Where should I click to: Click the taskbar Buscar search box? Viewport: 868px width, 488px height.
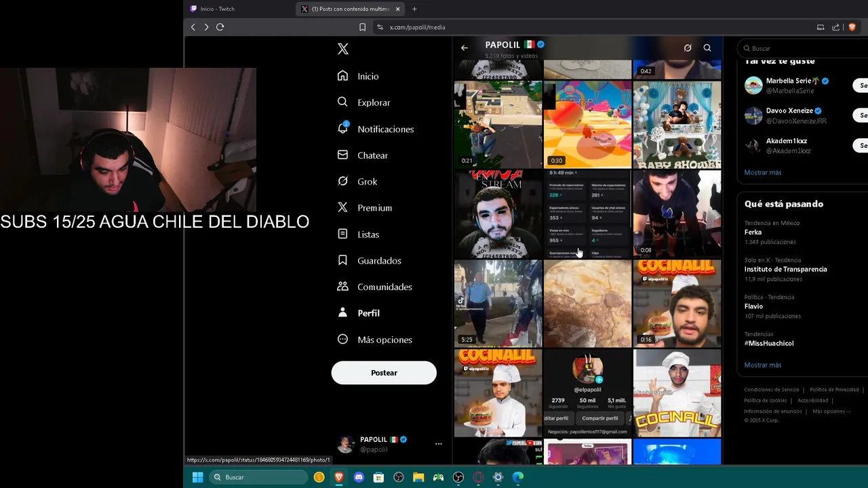pos(257,477)
